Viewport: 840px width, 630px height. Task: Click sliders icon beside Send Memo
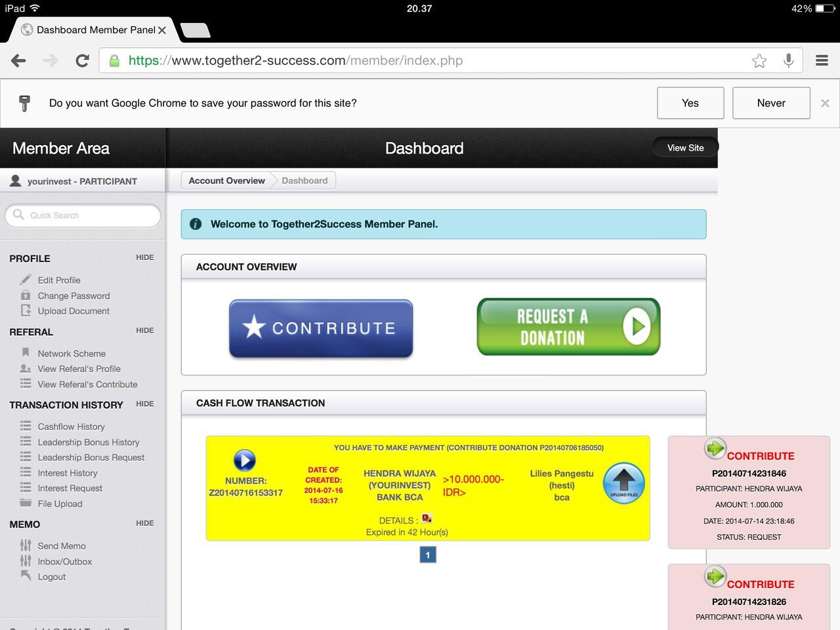[x=26, y=545]
